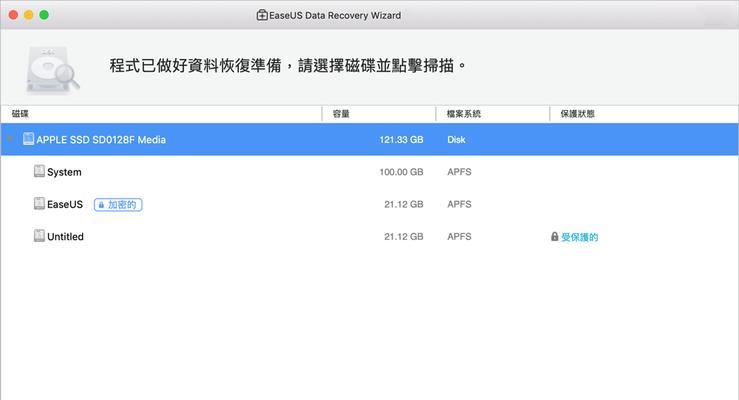This screenshot has width=739, height=400.
Task: Select the EaseUS volume name
Action: [x=65, y=204]
